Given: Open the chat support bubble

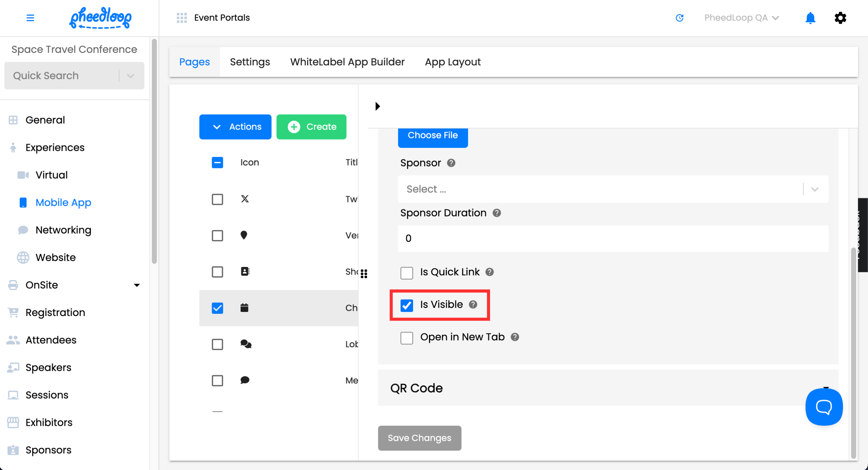Looking at the screenshot, I should (824, 407).
